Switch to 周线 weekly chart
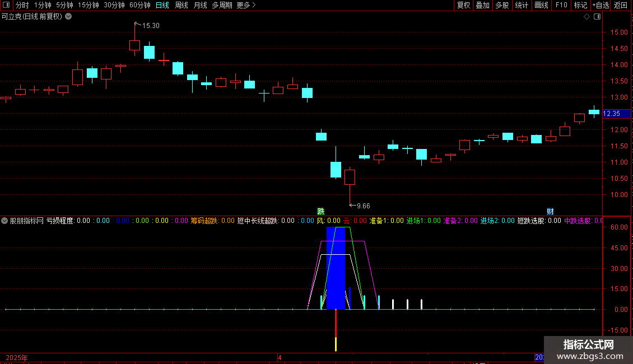Viewport: 633px width, 364px height. (x=181, y=5)
